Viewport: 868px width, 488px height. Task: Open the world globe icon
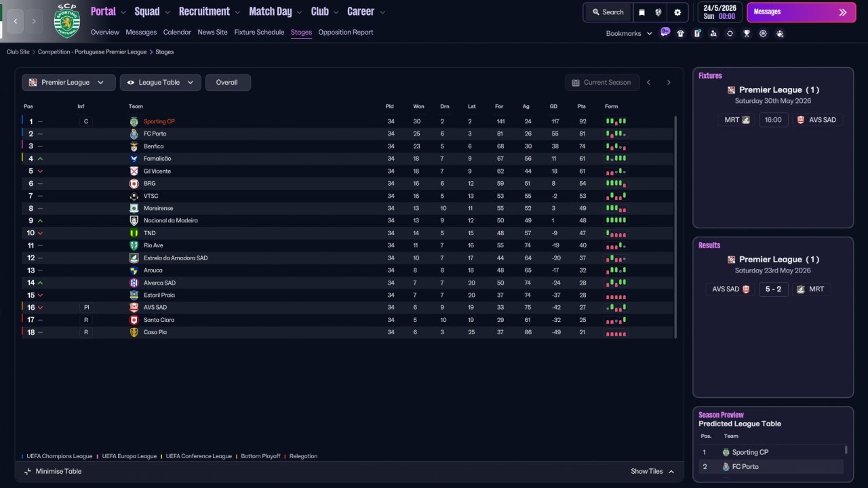click(658, 12)
